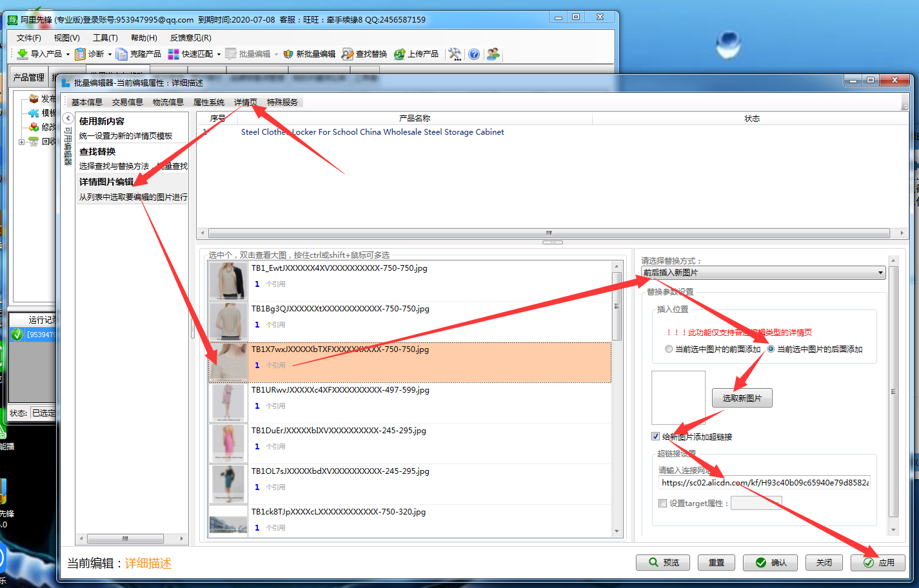Click the hyperlink URL input field
Screen dimensions: 919x588
pos(764,482)
